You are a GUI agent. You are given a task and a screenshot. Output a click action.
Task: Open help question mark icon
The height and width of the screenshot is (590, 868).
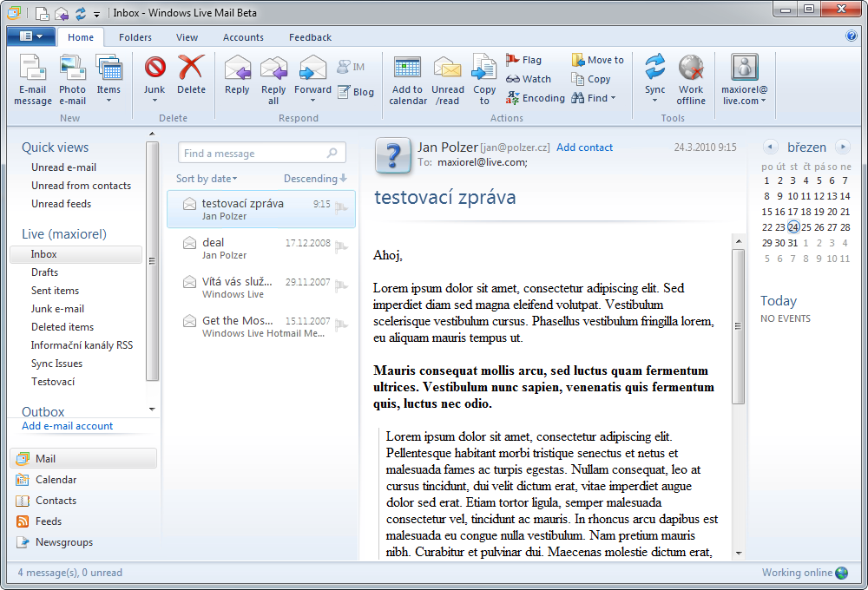852,36
